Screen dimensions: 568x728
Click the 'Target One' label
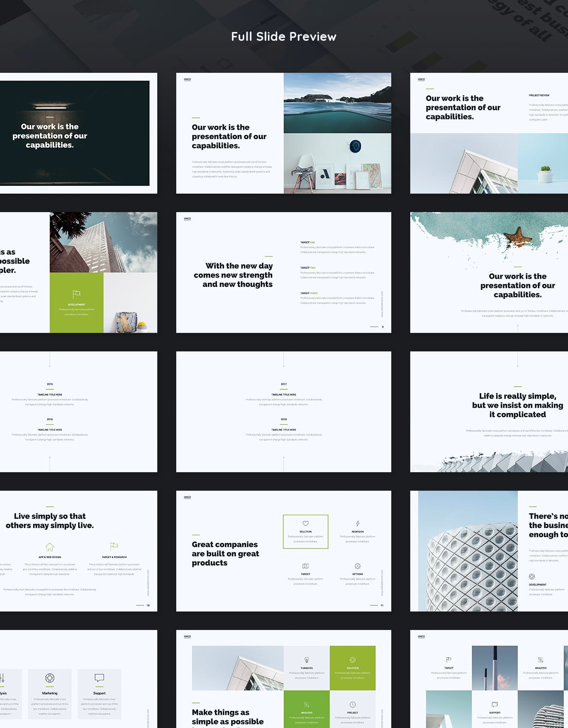pyautogui.click(x=307, y=242)
